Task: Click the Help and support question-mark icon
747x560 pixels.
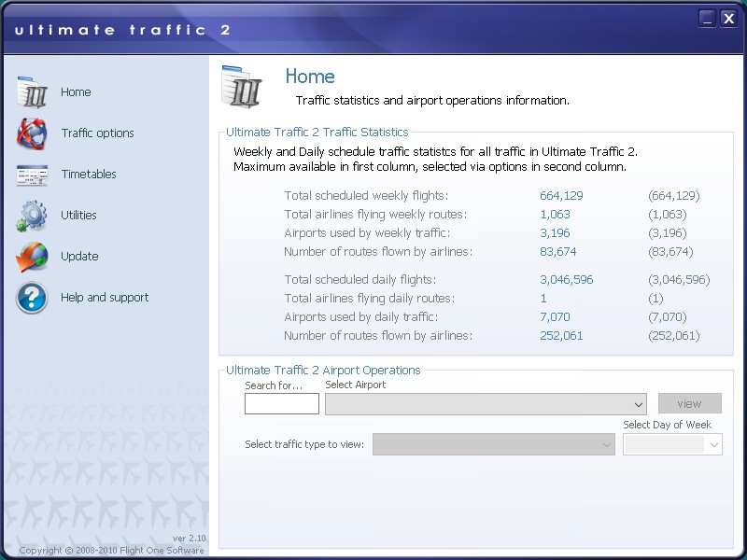Action: (x=32, y=298)
